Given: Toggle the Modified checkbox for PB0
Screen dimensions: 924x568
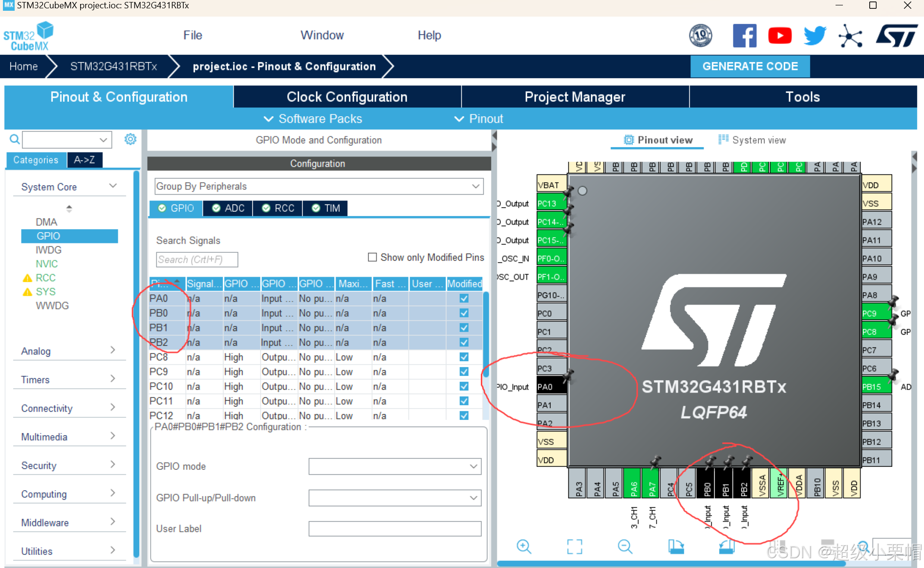Looking at the screenshot, I should 464,313.
